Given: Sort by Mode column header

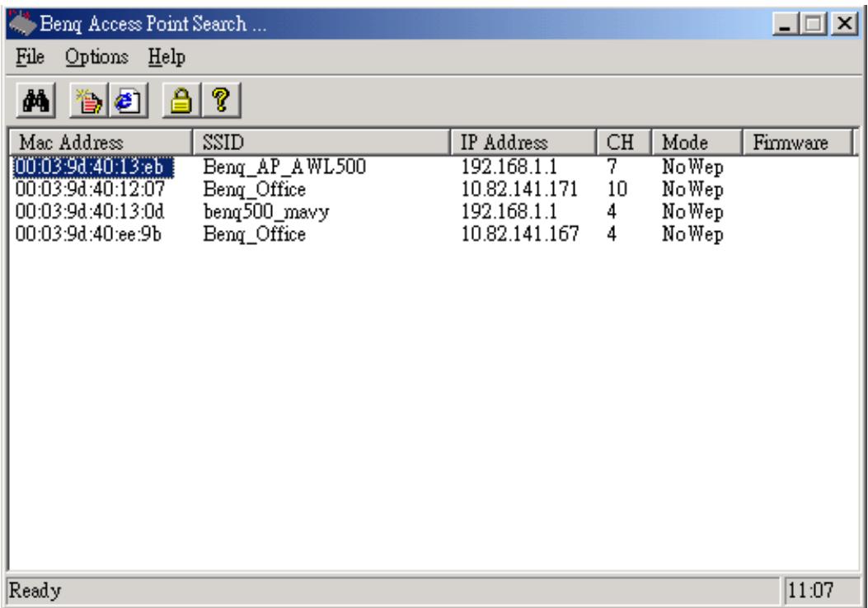Looking at the screenshot, I should (697, 143).
